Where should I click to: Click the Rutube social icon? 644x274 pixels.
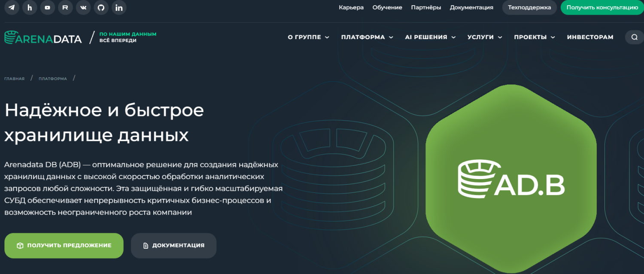65,8
